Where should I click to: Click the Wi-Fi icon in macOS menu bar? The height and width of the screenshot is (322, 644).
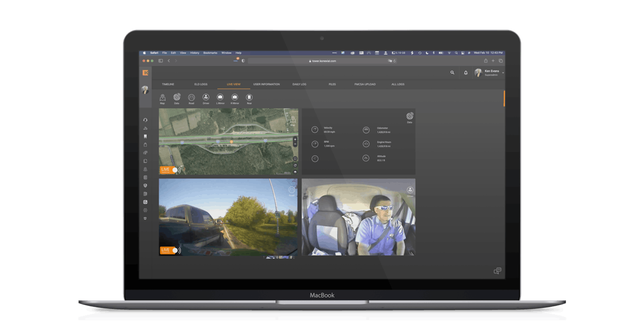tap(449, 53)
